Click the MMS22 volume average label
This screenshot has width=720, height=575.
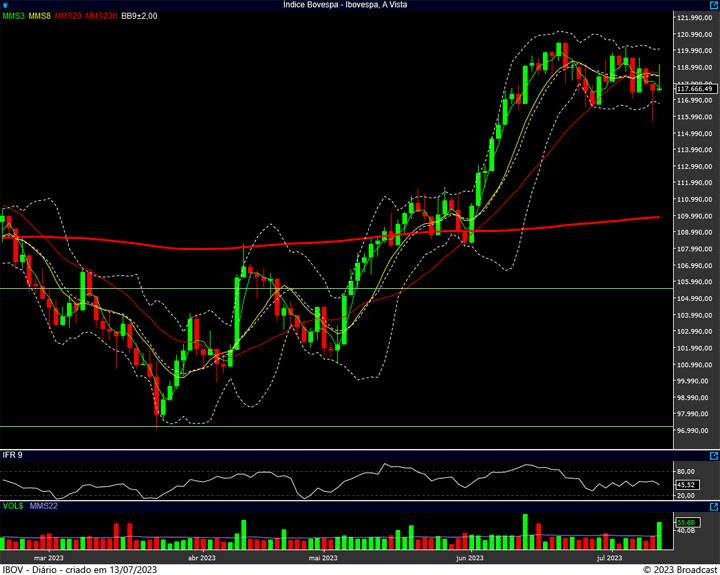point(45,508)
